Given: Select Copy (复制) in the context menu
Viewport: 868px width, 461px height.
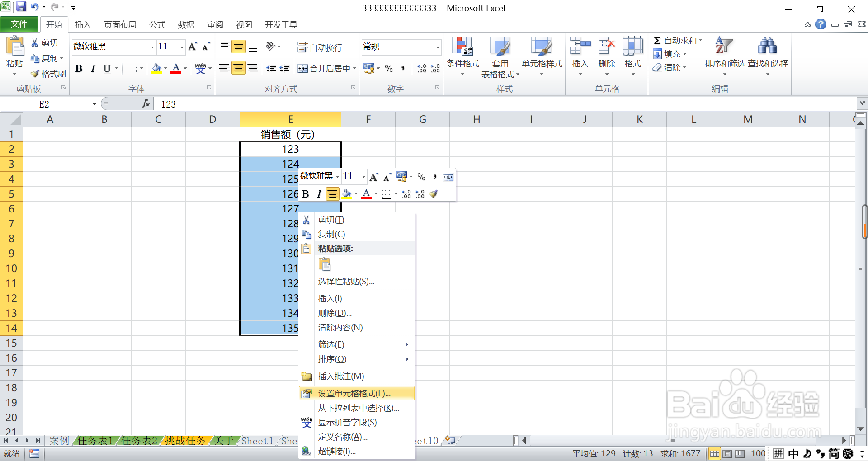Looking at the screenshot, I should point(357,235).
